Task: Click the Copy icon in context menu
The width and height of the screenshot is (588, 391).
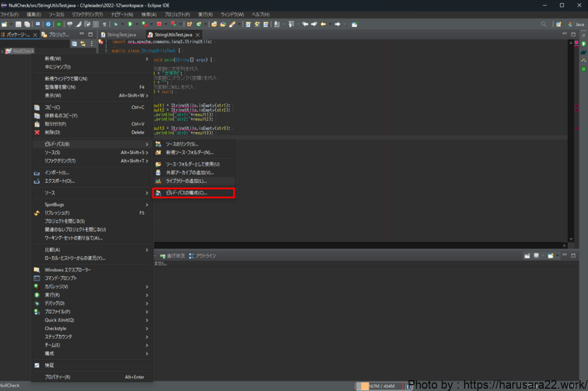Action: tap(37, 107)
